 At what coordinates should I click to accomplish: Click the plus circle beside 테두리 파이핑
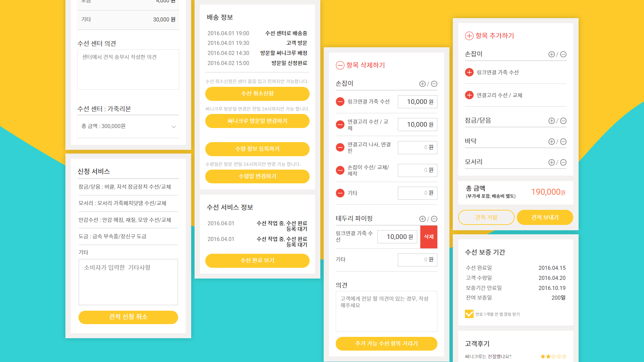(422, 219)
